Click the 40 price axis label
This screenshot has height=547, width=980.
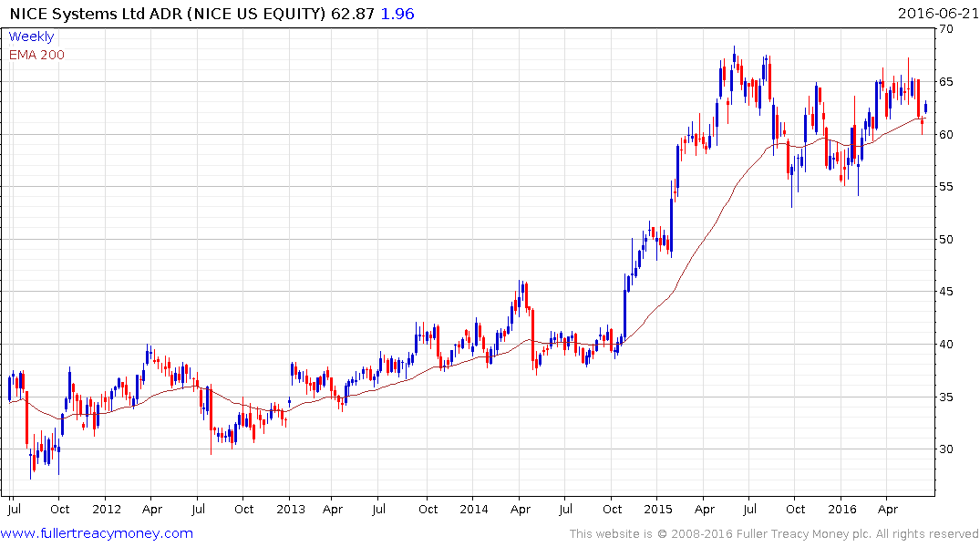point(946,345)
